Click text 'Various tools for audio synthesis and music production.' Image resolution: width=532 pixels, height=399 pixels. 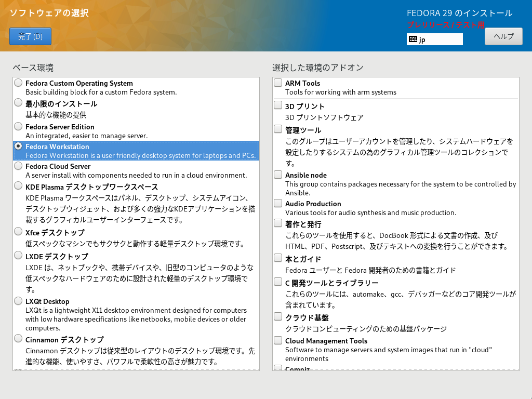pos(370,212)
